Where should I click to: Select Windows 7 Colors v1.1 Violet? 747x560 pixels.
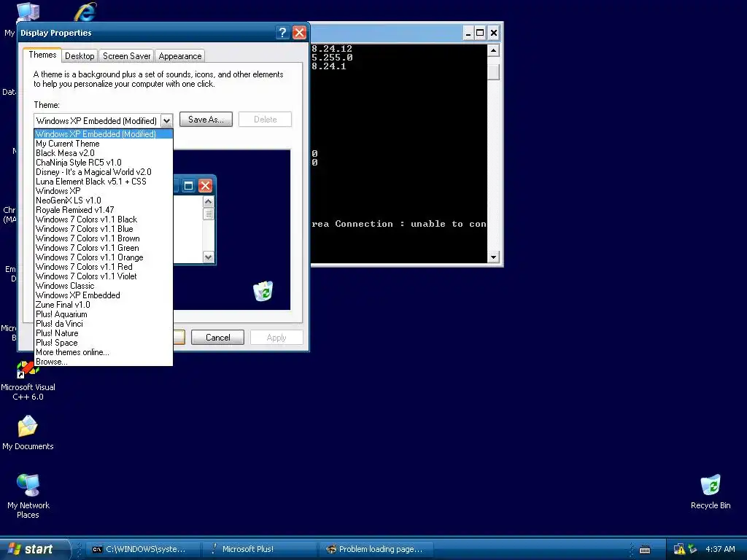pos(104,276)
